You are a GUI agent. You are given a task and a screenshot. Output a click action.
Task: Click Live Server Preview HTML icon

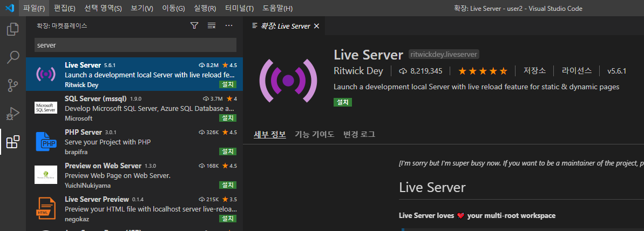click(45, 208)
